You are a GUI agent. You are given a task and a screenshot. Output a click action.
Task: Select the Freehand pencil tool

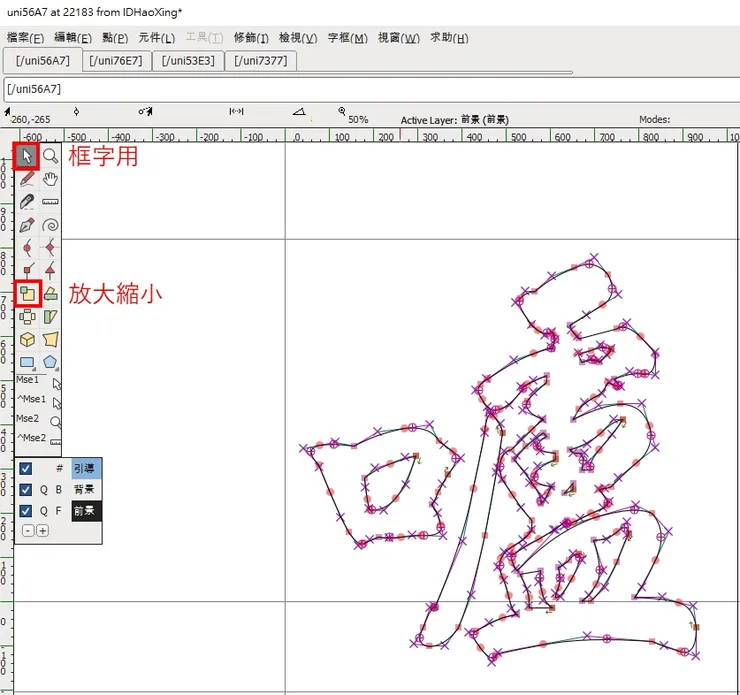point(26,179)
